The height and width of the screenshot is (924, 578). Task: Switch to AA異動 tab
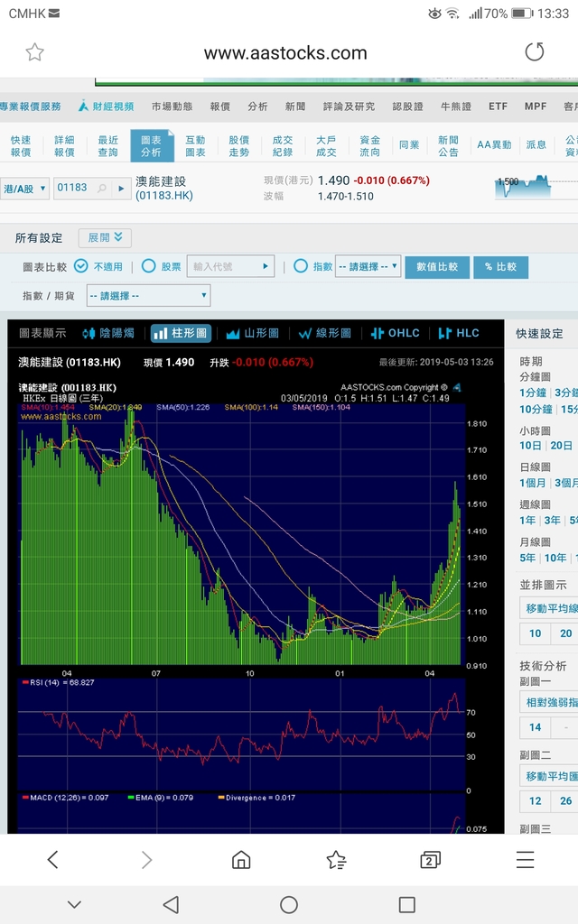[494, 145]
